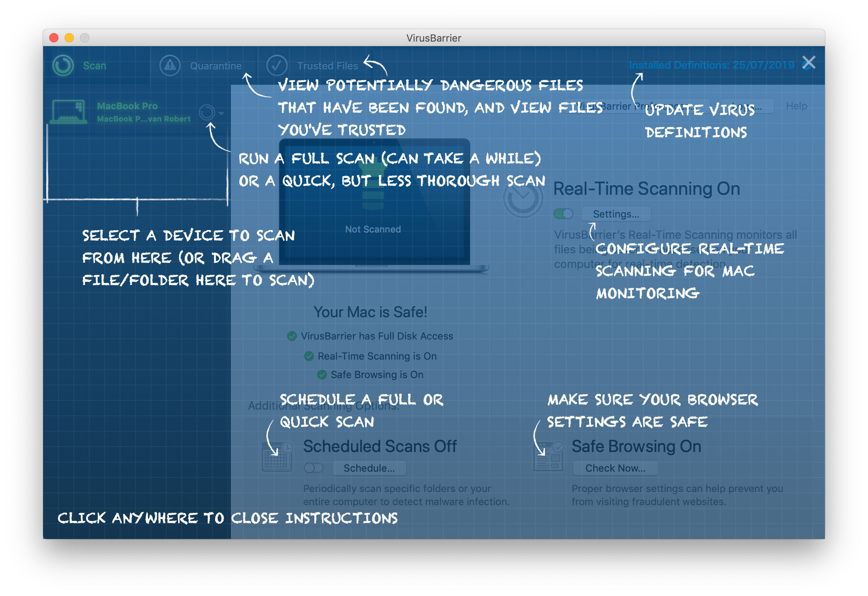Click 'Click anywhere to close instructions' text
Image resolution: width=868 pixels, height=596 pixels.
click(x=228, y=518)
